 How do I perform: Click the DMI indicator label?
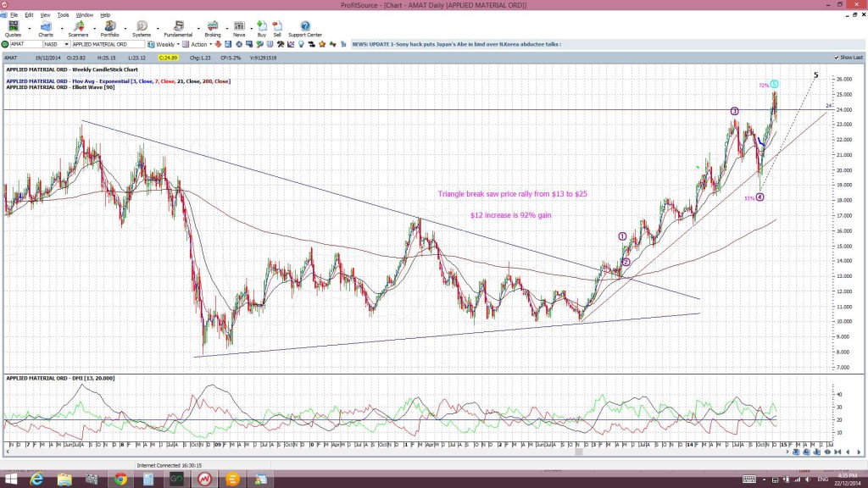click(60, 379)
